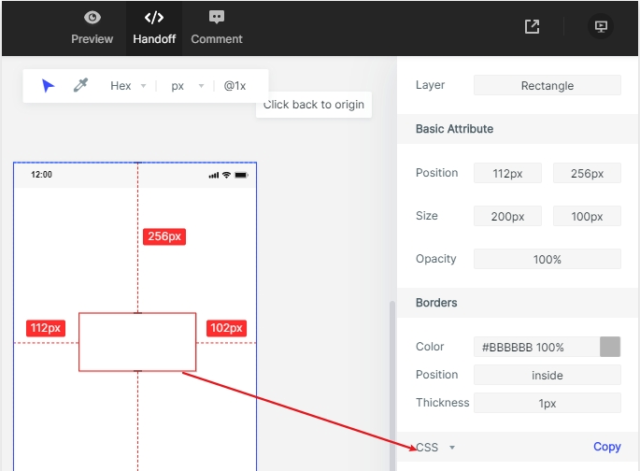Viewport: 640px width, 471px height.
Task: Click the wifi icon in mockup status bar
Action: point(226,175)
